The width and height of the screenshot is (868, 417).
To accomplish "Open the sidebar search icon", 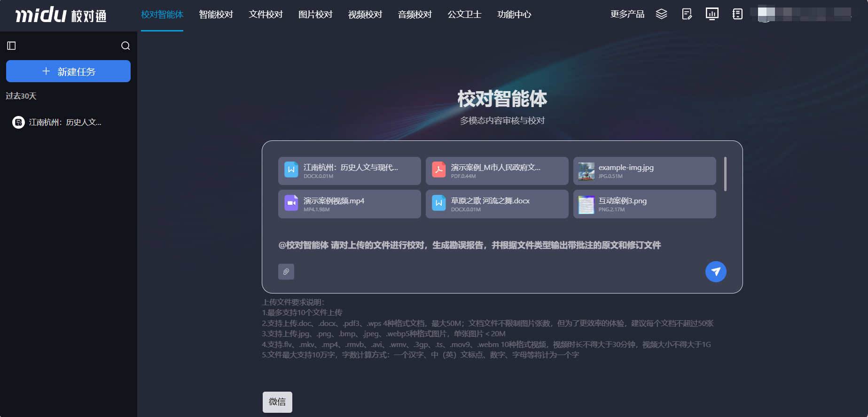I will [x=125, y=46].
